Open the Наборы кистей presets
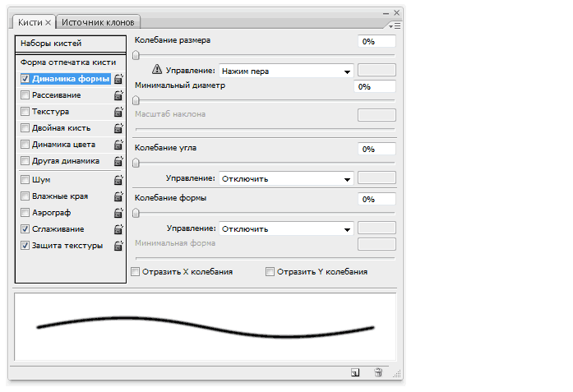The height and width of the screenshot is (392, 573). 70,44
